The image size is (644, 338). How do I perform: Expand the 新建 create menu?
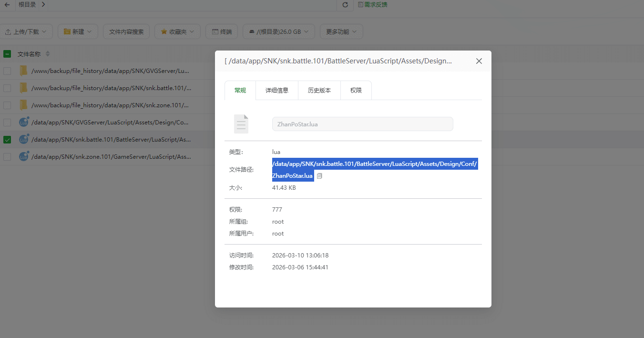pyautogui.click(x=78, y=31)
